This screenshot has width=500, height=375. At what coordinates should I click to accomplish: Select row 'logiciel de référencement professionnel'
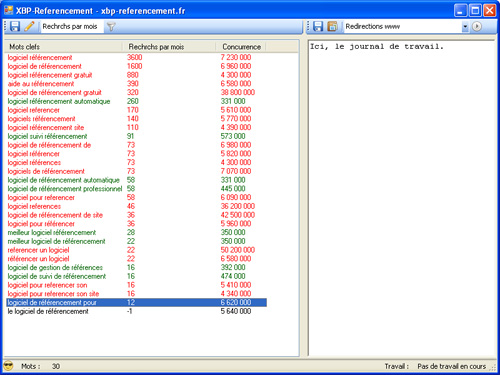click(x=136, y=189)
